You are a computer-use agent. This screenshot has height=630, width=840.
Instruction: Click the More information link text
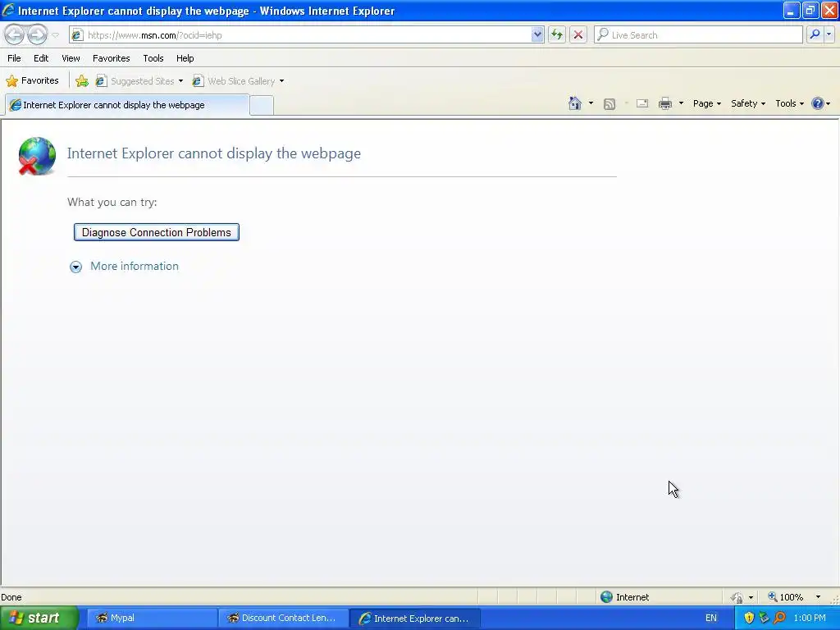tap(135, 267)
